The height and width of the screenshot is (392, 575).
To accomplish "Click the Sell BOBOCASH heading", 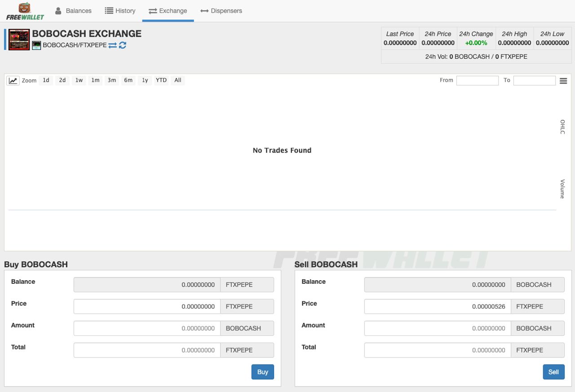I will [326, 264].
